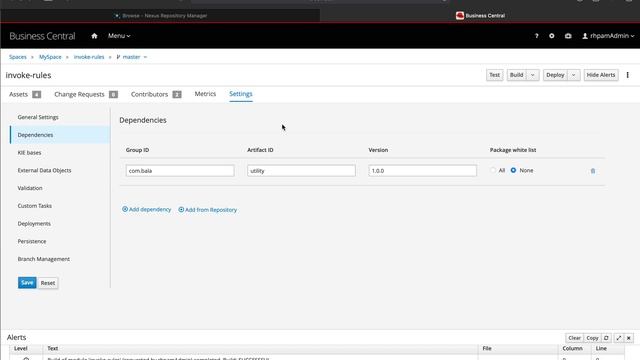Go to Business Central home icon

[x=94, y=36]
